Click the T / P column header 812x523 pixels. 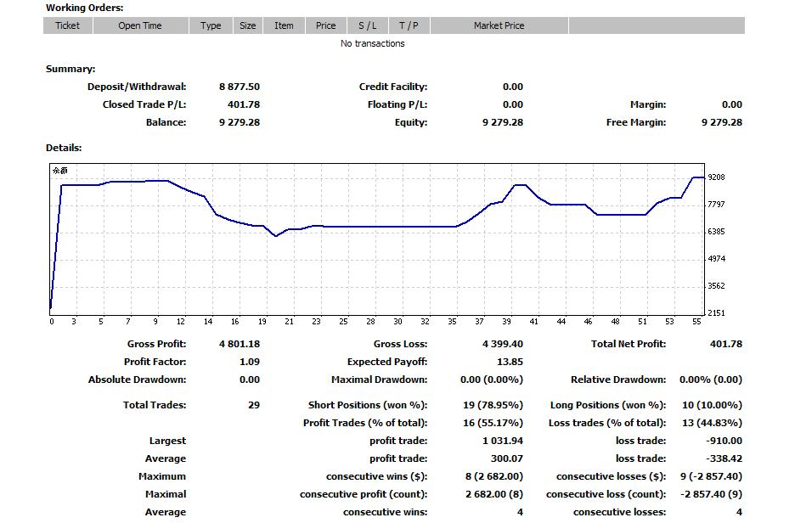(409, 25)
